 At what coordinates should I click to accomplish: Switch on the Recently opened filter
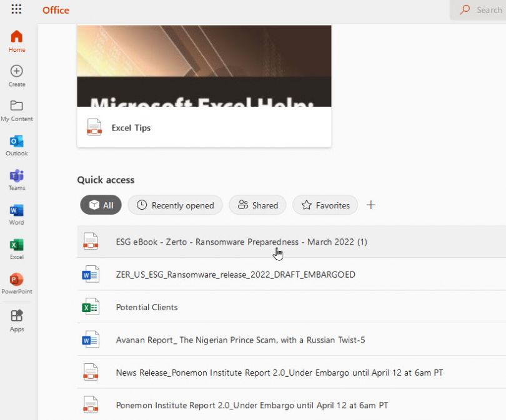click(175, 205)
